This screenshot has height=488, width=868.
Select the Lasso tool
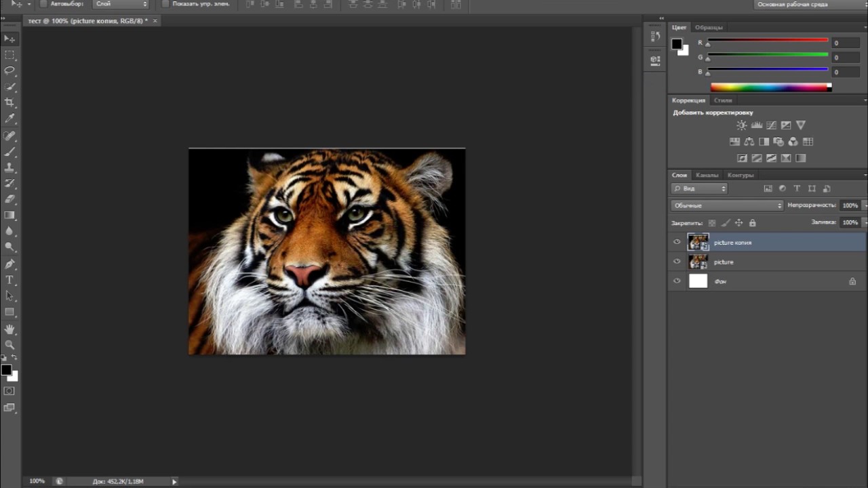click(9, 70)
